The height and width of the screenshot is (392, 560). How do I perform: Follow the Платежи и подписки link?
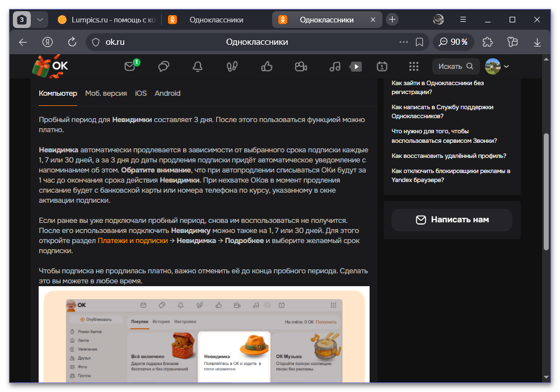[x=133, y=241]
